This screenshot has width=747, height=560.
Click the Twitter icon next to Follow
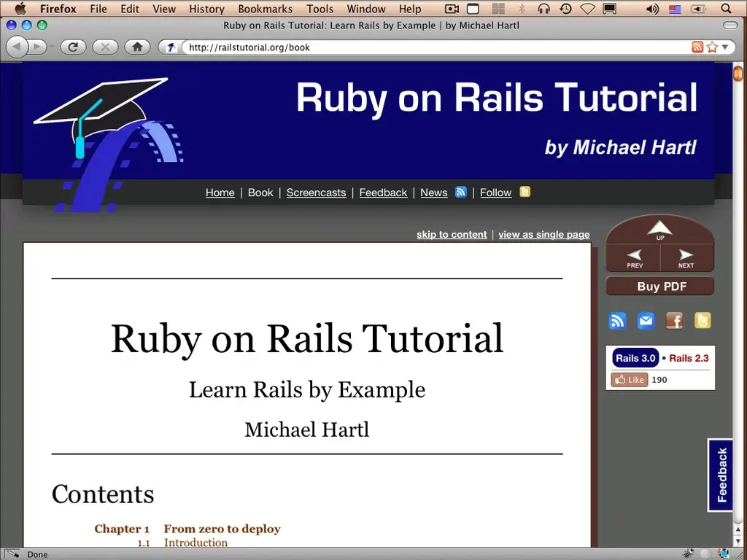525,192
